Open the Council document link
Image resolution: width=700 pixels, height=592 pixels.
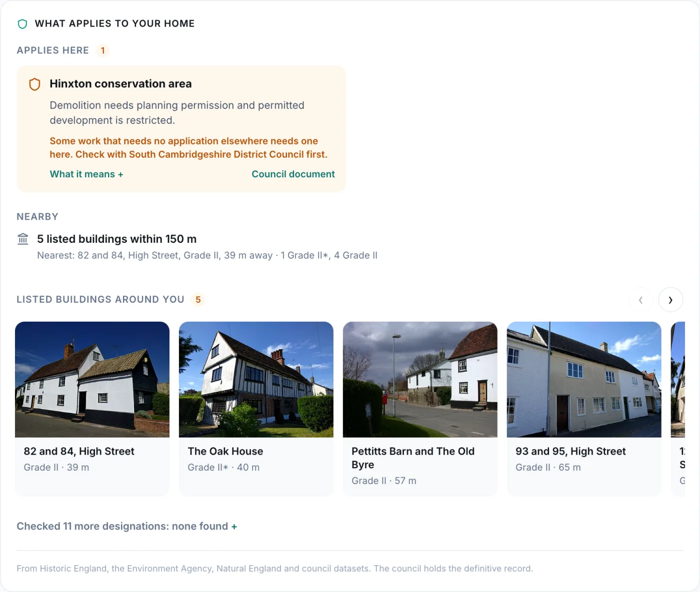click(x=293, y=174)
